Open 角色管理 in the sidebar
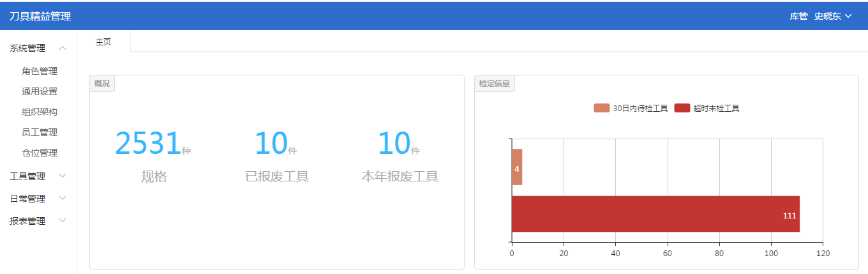This screenshot has height=274, width=868. 40,71
